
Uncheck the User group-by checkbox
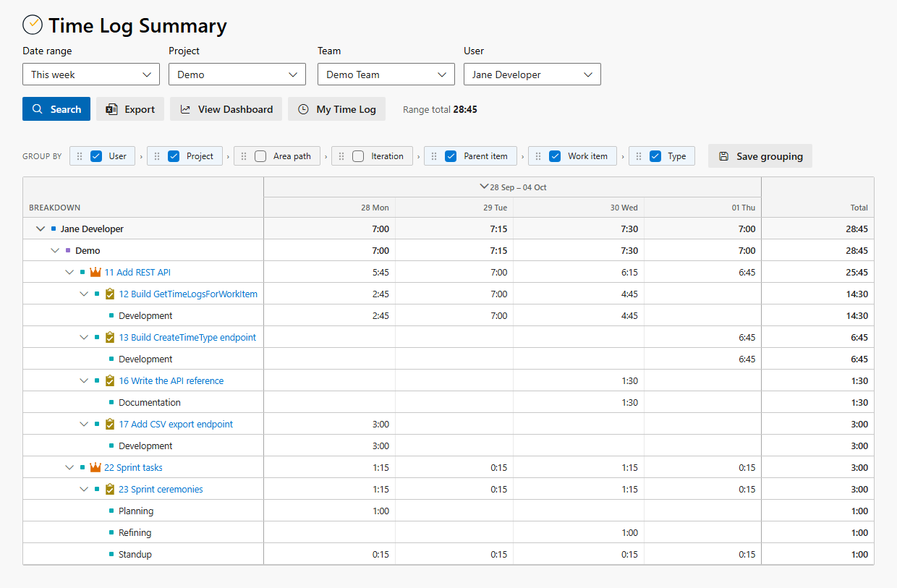(x=96, y=156)
